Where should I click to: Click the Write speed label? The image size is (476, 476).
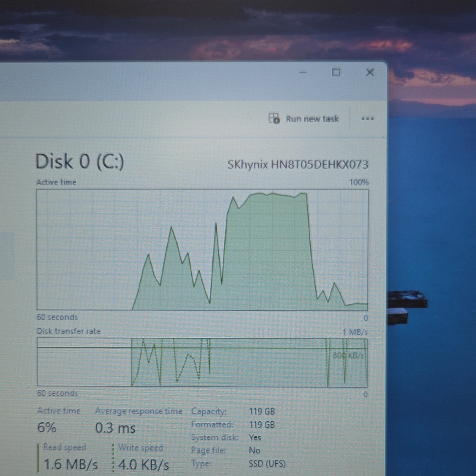(141, 448)
